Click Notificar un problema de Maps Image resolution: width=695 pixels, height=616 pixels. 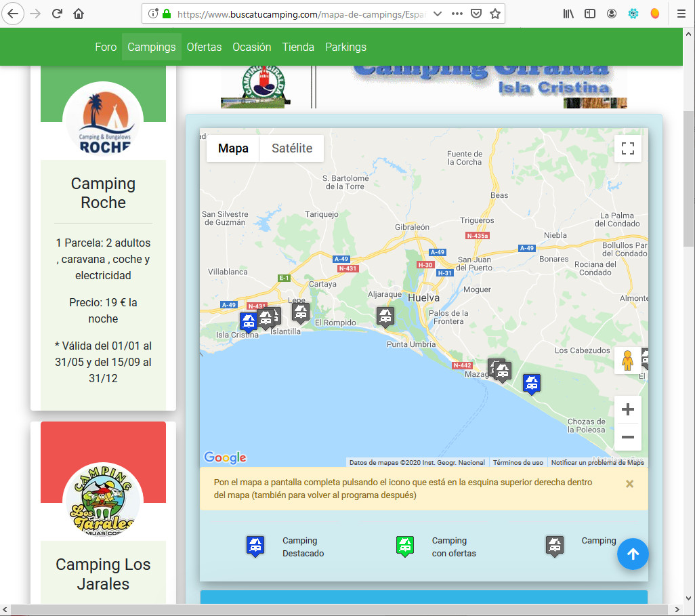pyautogui.click(x=597, y=463)
